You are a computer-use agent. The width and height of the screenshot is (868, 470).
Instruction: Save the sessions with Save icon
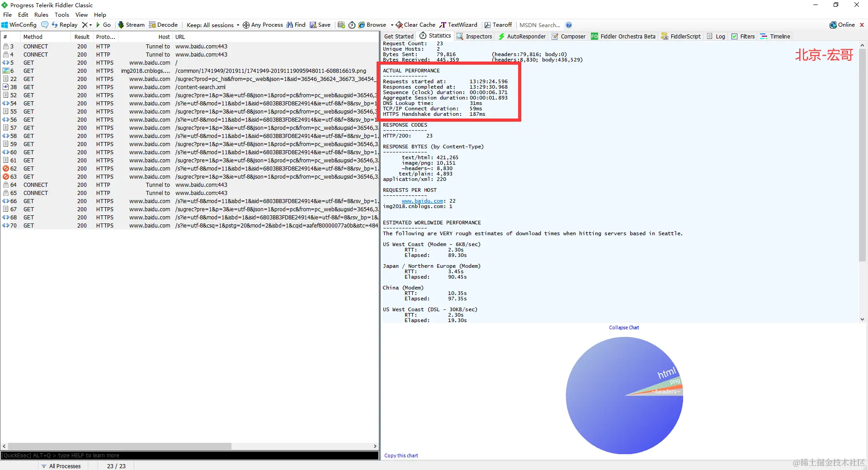click(320, 25)
